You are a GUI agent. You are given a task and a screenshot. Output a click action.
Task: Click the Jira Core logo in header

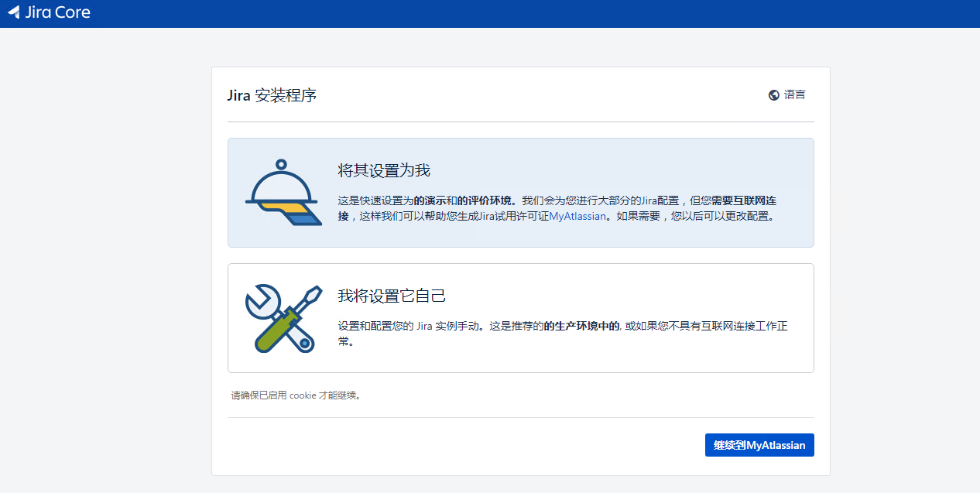pos(50,12)
